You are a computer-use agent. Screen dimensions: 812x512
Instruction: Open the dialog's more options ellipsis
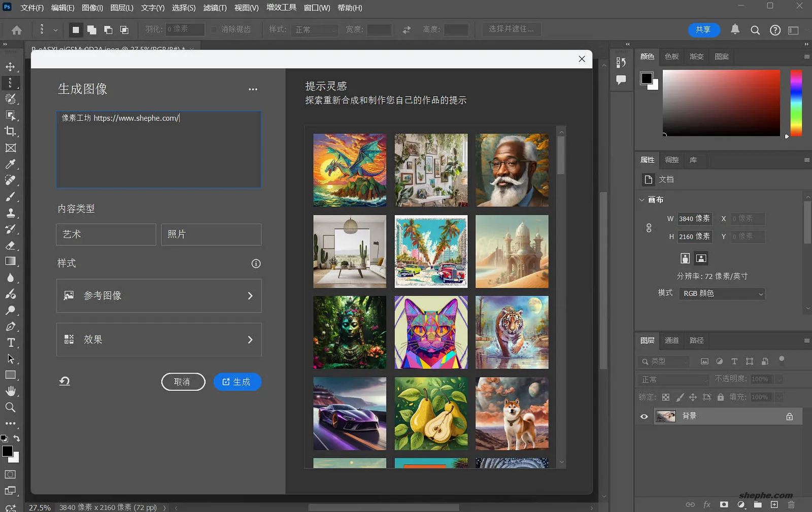tap(253, 89)
